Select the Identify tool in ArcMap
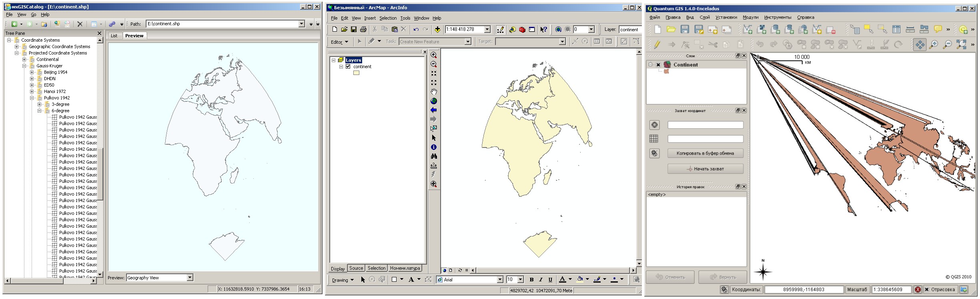 click(434, 147)
